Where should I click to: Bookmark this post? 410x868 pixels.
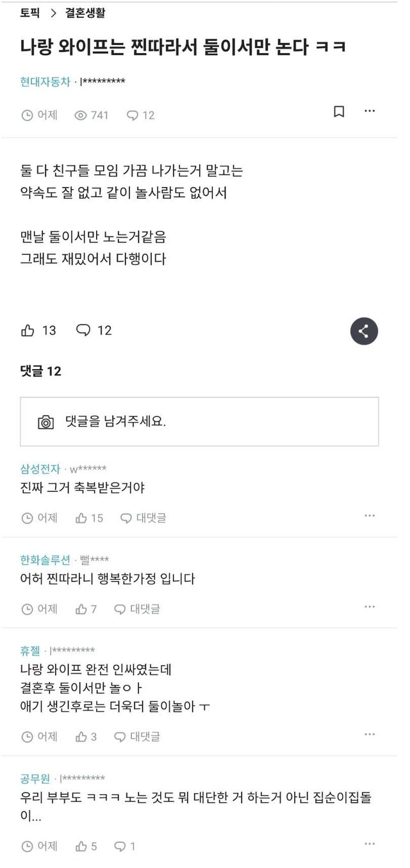point(339,111)
